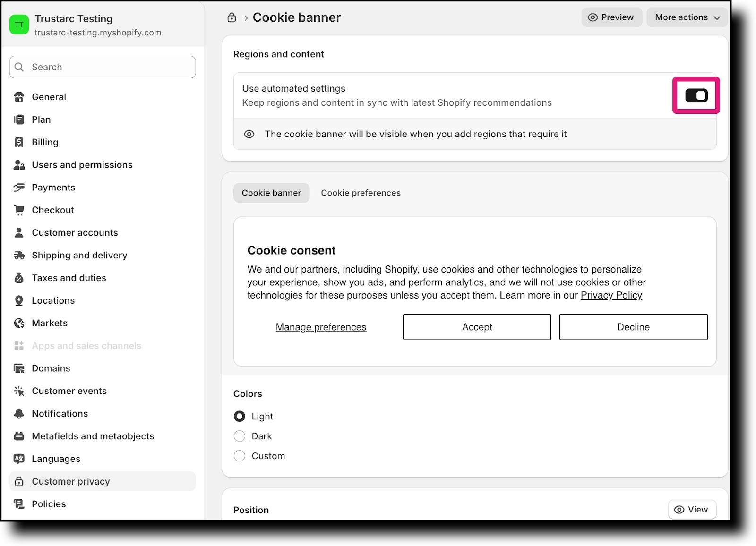Switch to the Cookie banner tab
This screenshot has width=756, height=546.
pos(271,193)
